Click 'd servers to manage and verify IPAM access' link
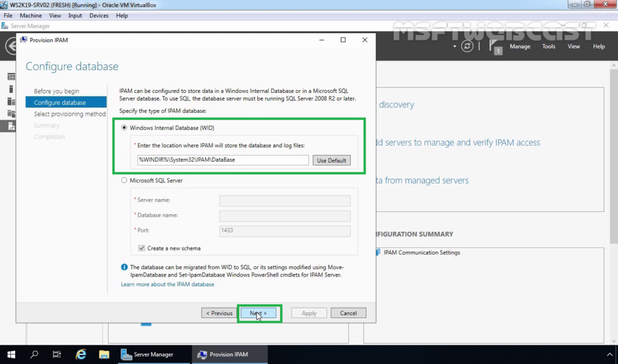 [x=458, y=142]
